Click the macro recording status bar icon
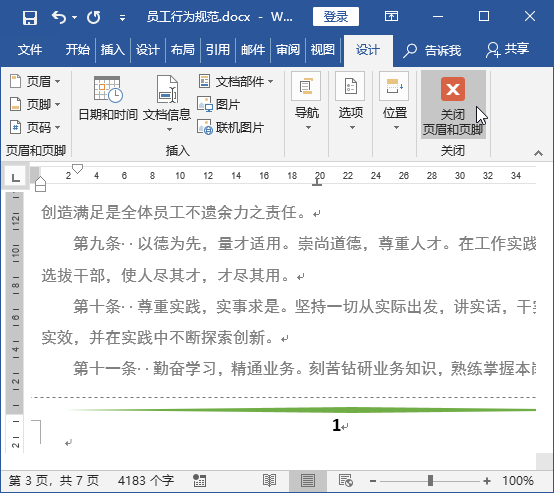Viewport: 554px width, 493px height. (x=200, y=481)
